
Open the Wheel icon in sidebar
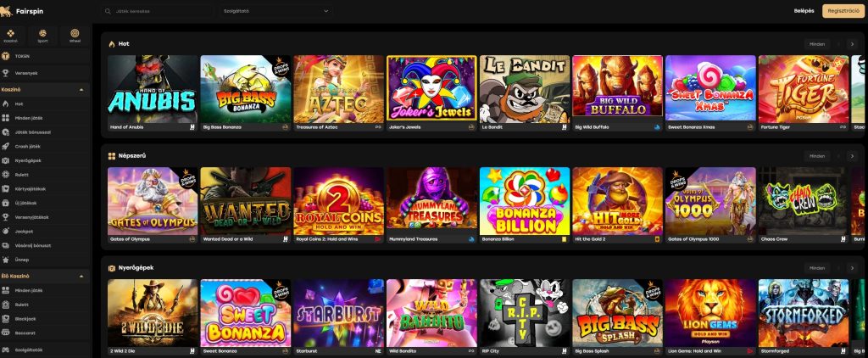[x=75, y=36]
